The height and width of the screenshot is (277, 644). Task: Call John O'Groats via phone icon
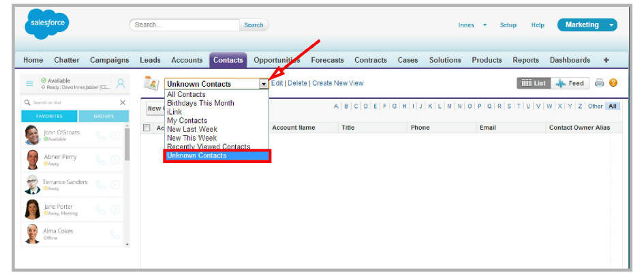[x=101, y=135]
